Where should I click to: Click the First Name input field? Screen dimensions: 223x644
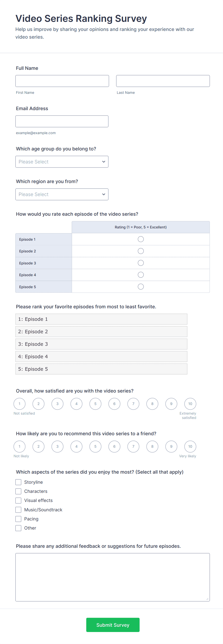click(62, 81)
